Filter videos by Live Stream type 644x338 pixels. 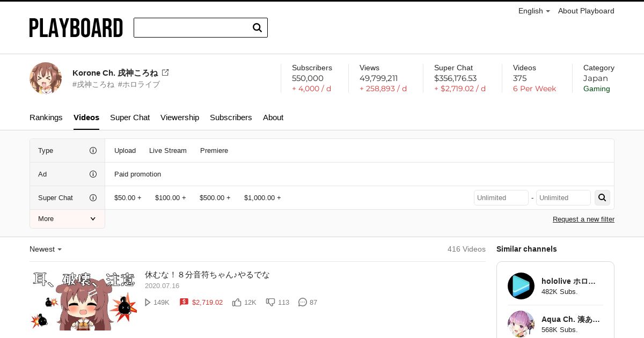[x=168, y=151]
